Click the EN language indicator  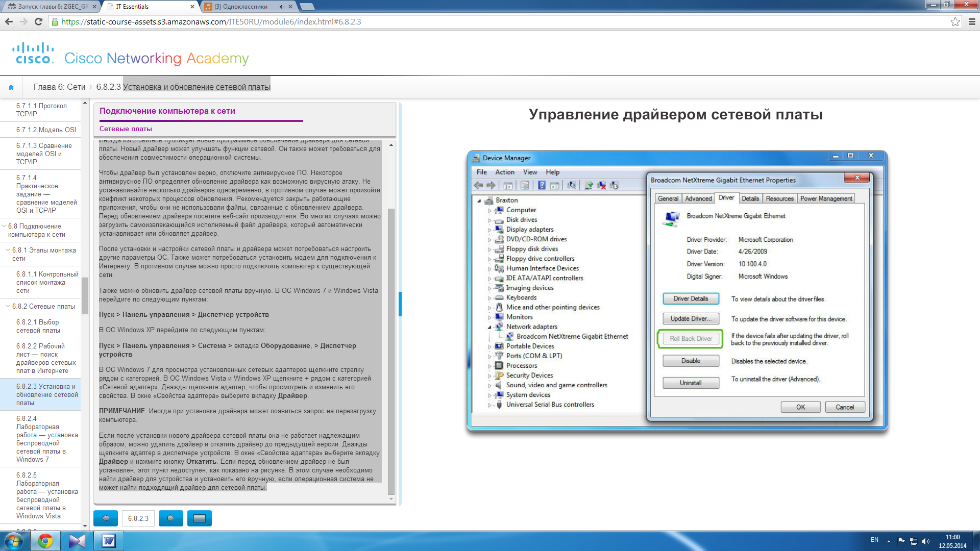tap(874, 540)
